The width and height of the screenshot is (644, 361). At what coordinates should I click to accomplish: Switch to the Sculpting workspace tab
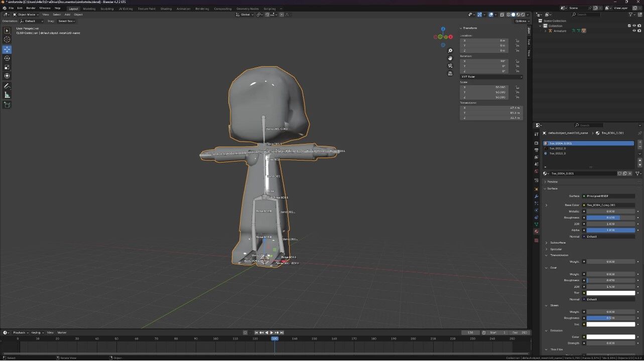[107, 9]
